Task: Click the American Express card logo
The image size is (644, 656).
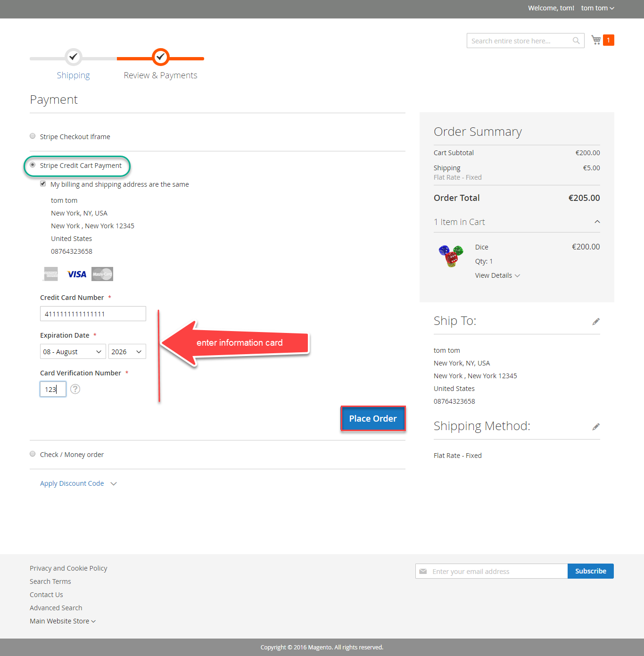Action: click(51, 274)
